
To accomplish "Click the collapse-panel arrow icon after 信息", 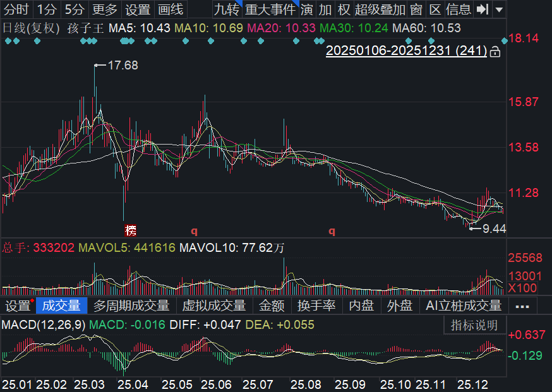I will (483, 9).
